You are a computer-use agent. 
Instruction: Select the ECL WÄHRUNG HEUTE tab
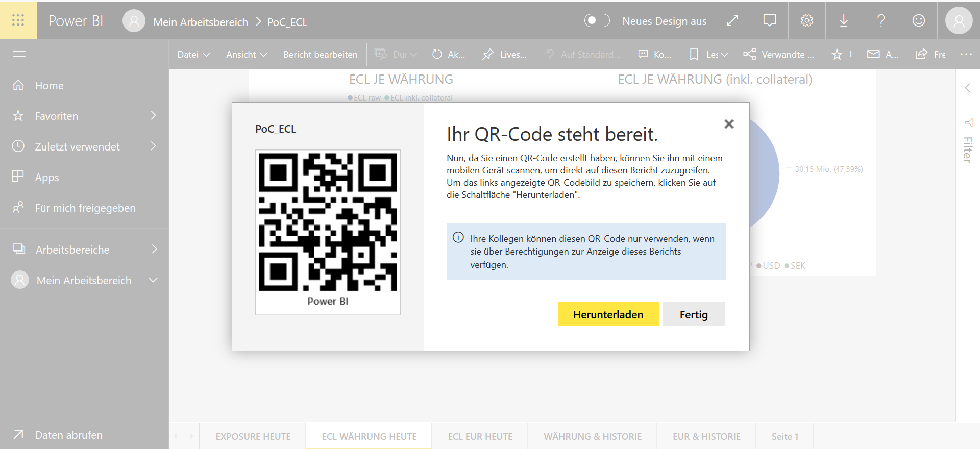(369, 436)
